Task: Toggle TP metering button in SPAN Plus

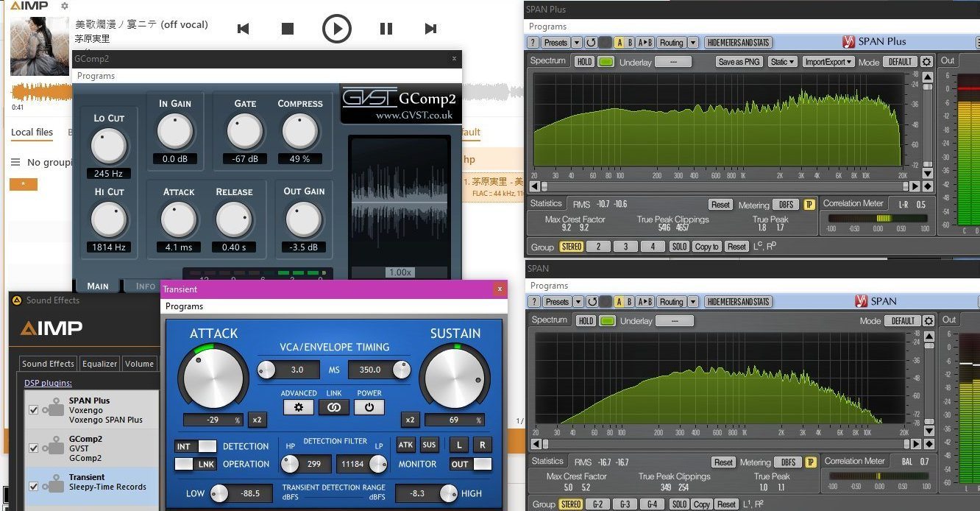Action: [809, 205]
